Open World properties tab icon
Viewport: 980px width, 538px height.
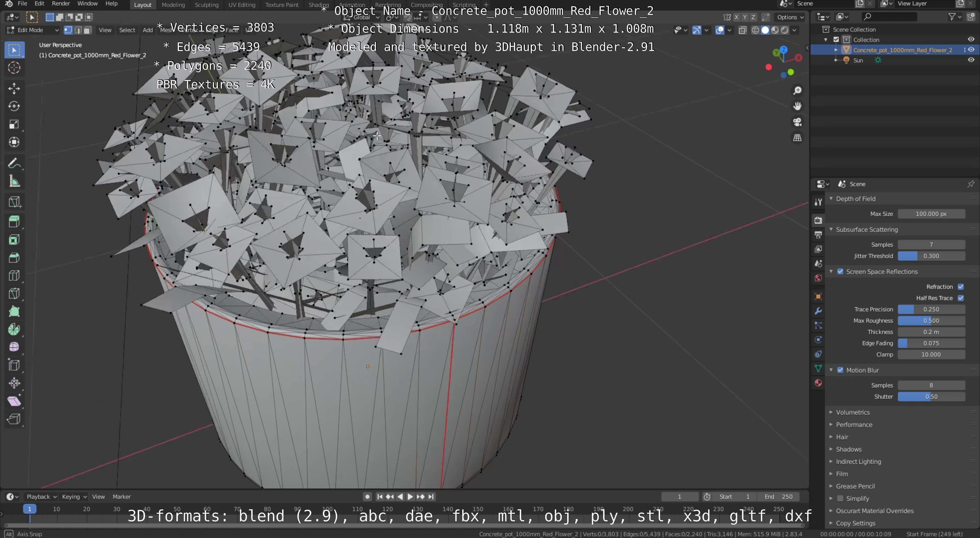pos(818,278)
